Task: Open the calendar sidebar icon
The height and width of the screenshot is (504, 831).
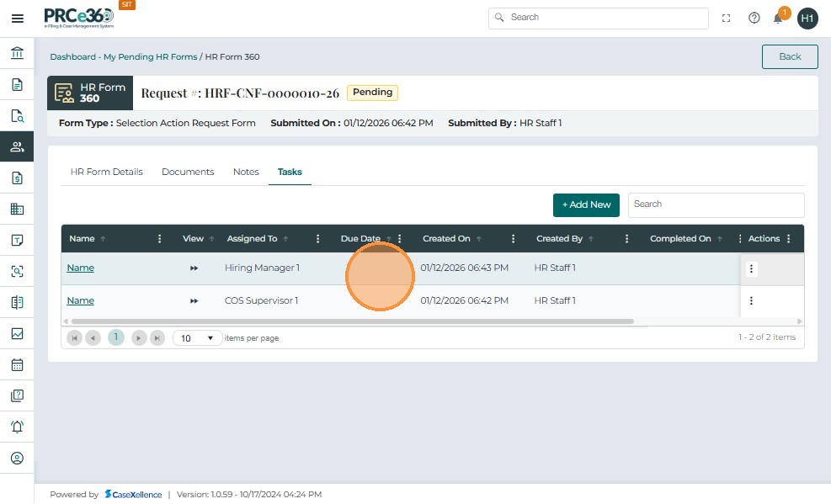Action: click(17, 365)
